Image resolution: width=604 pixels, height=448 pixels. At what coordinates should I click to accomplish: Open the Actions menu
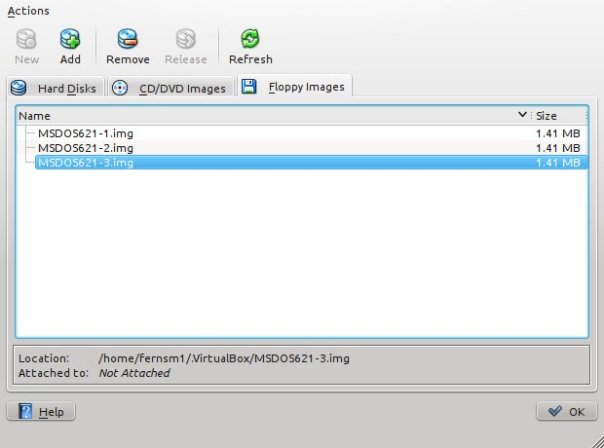[x=29, y=11]
